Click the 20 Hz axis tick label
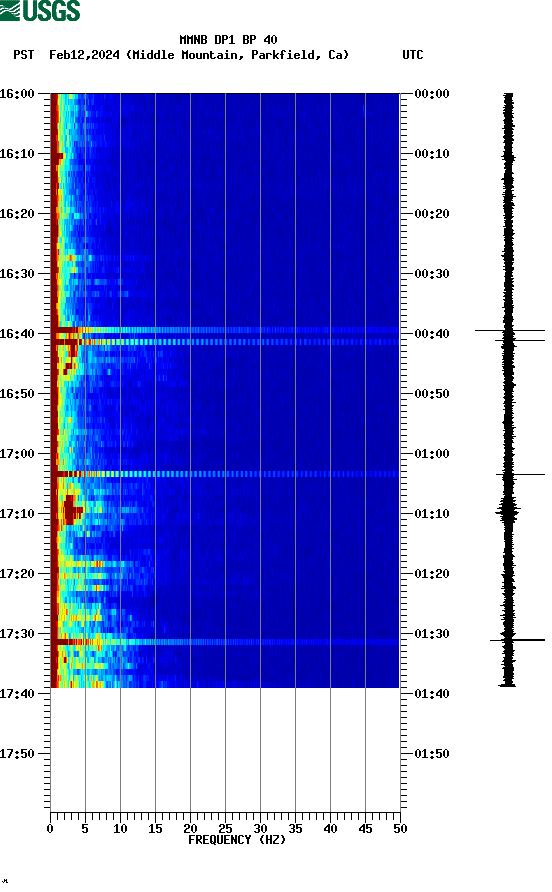The image size is (552, 892). 190,829
